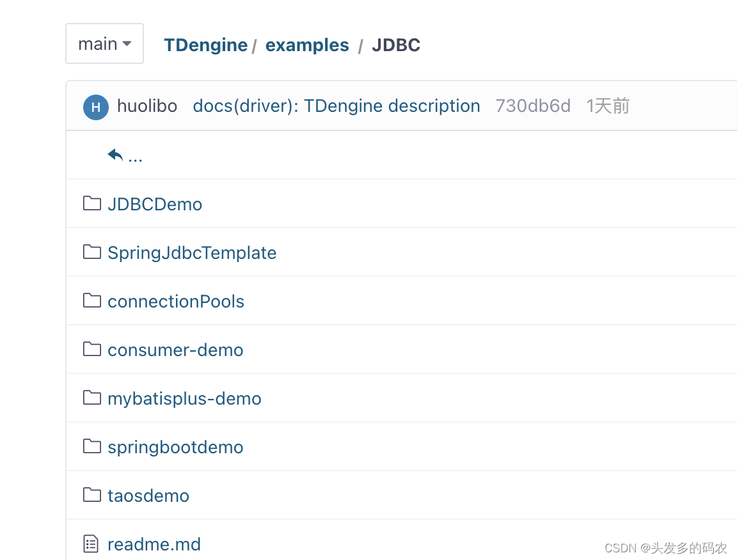
Task: Click the commit hash 730db6d
Action: point(533,106)
